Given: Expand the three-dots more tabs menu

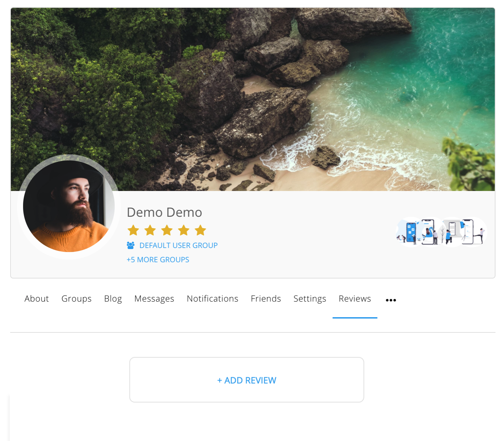Looking at the screenshot, I should tap(391, 300).
